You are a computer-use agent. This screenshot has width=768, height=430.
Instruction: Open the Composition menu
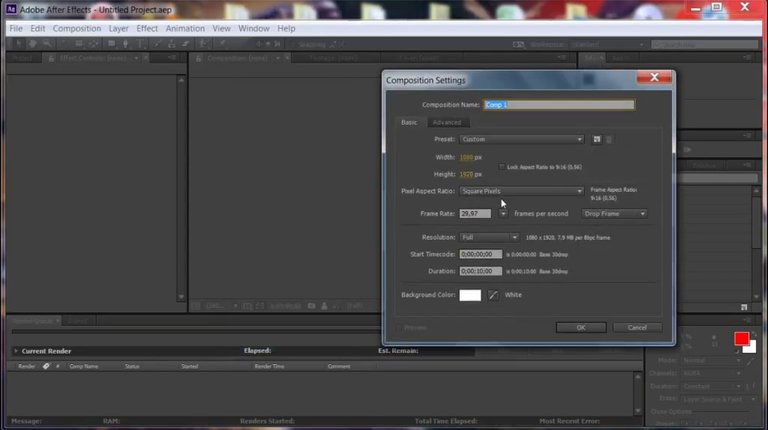tap(77, 28)
